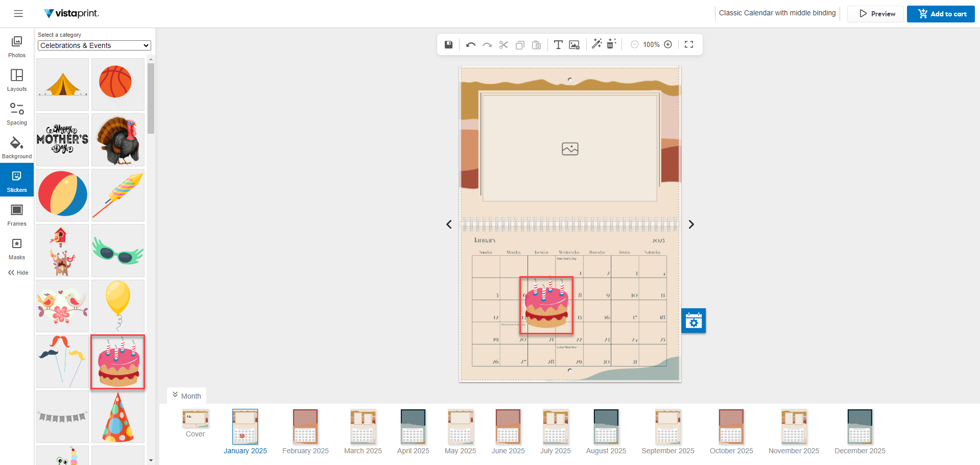Open the sticker category dropdown
This screenshot has height=465, width=980.
(x=94, y=45)
